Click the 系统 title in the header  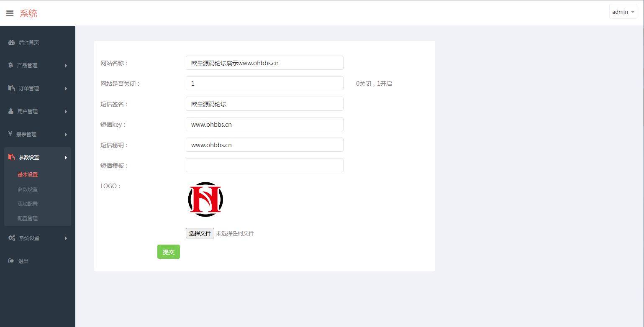(x=28, y=13)
